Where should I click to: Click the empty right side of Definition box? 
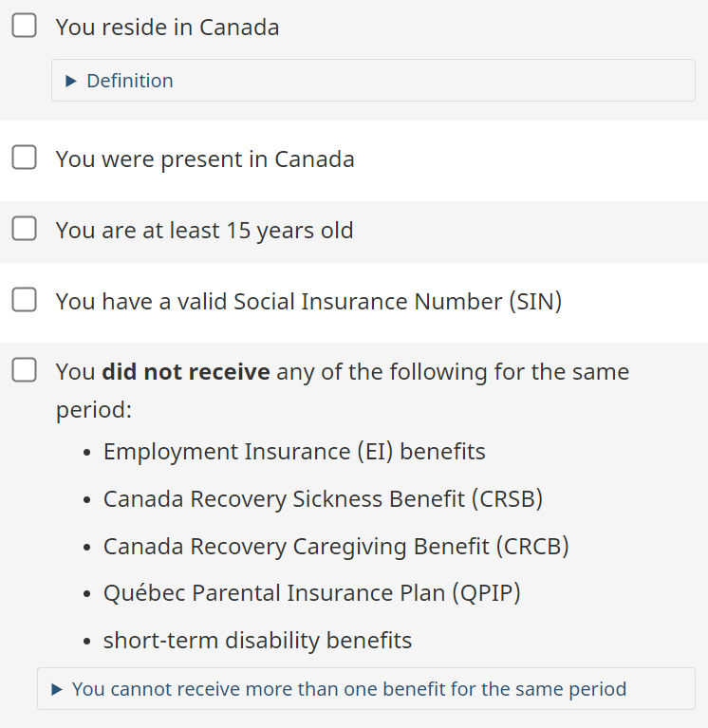(475, 81)
